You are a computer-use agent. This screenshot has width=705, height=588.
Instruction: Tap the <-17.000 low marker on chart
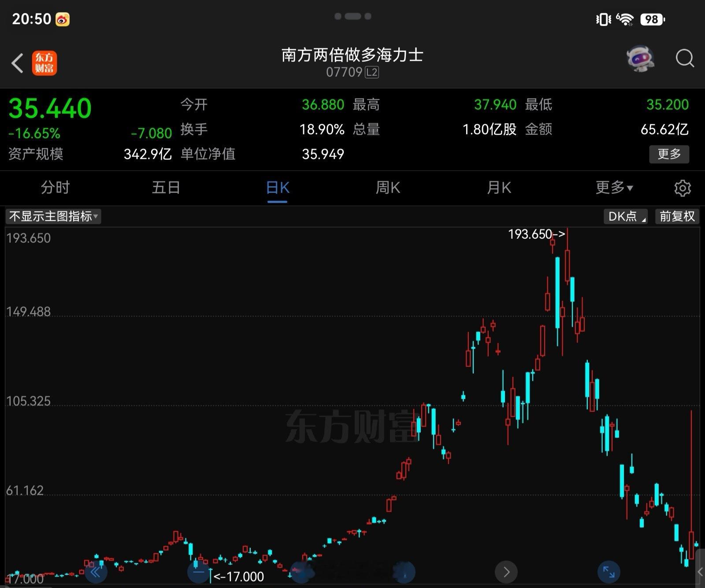click(238, 577)
